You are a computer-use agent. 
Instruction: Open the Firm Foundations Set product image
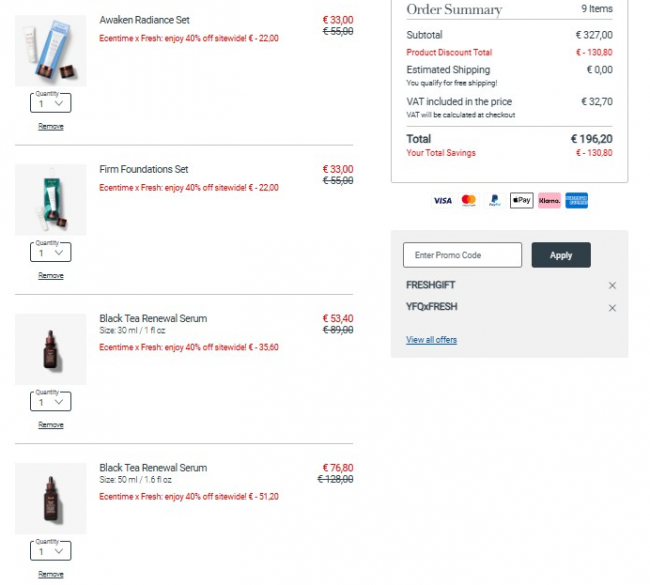(x=51, y=200)
